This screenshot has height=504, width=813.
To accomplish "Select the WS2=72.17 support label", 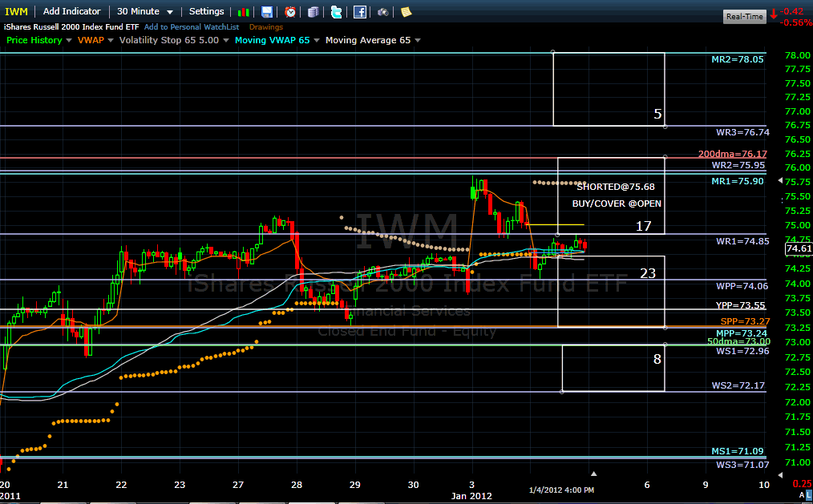I will [738, 386].
